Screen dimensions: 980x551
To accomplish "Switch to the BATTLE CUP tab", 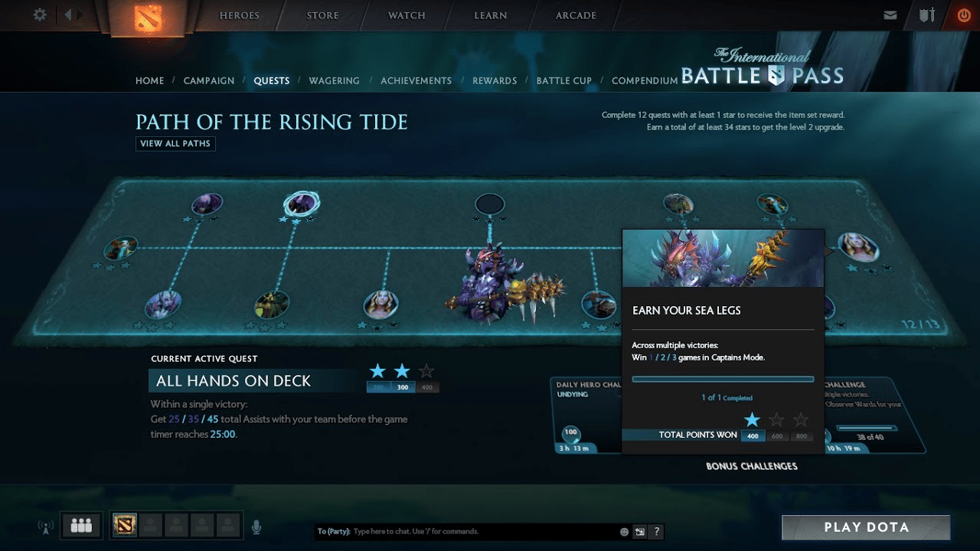I will pyautogui.click(x=563, y=80).
